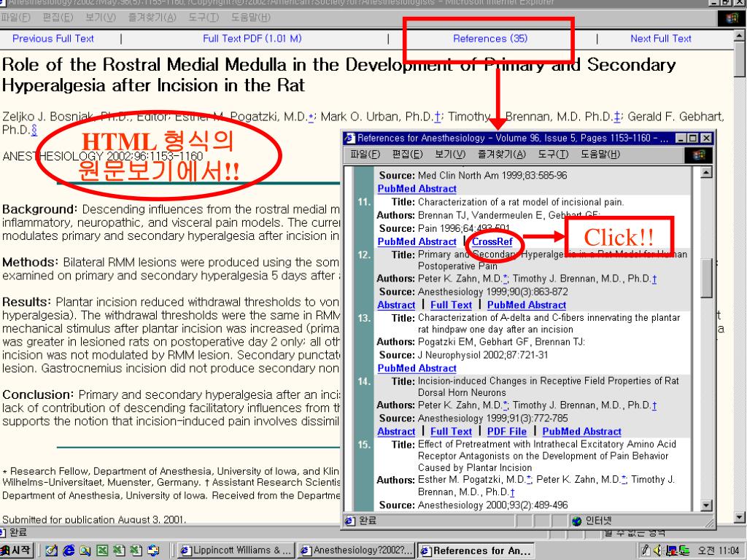Switch to References for An... taskbar button
747x560 pixels.
(476, 551)
